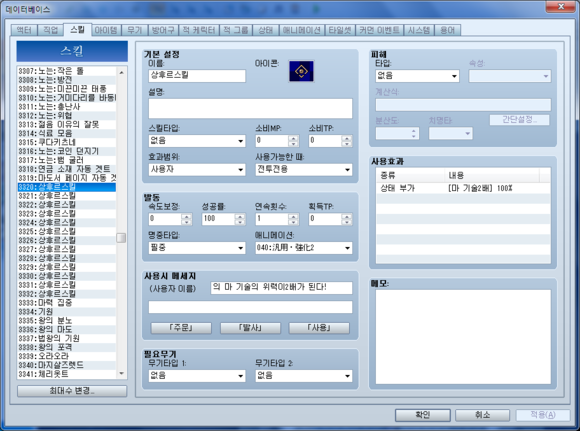Click the first 사용시 메세지 text field
The image size is (580, 431).
281,287
